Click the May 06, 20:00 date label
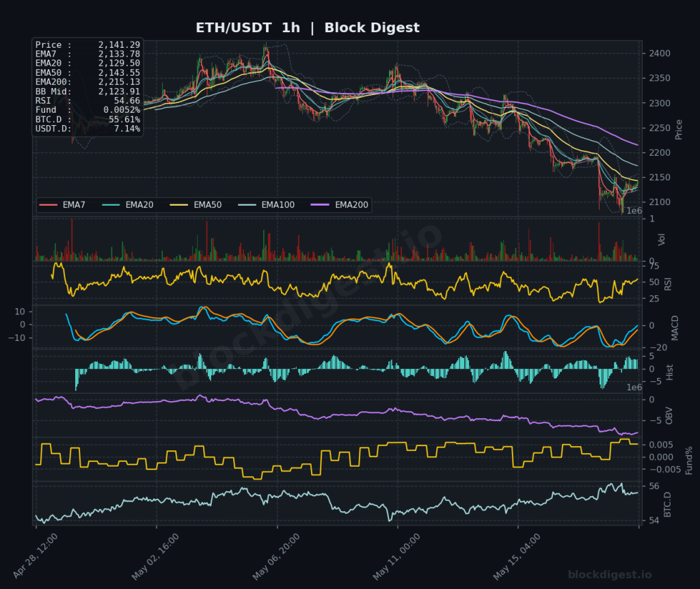 tap(276, 556)
